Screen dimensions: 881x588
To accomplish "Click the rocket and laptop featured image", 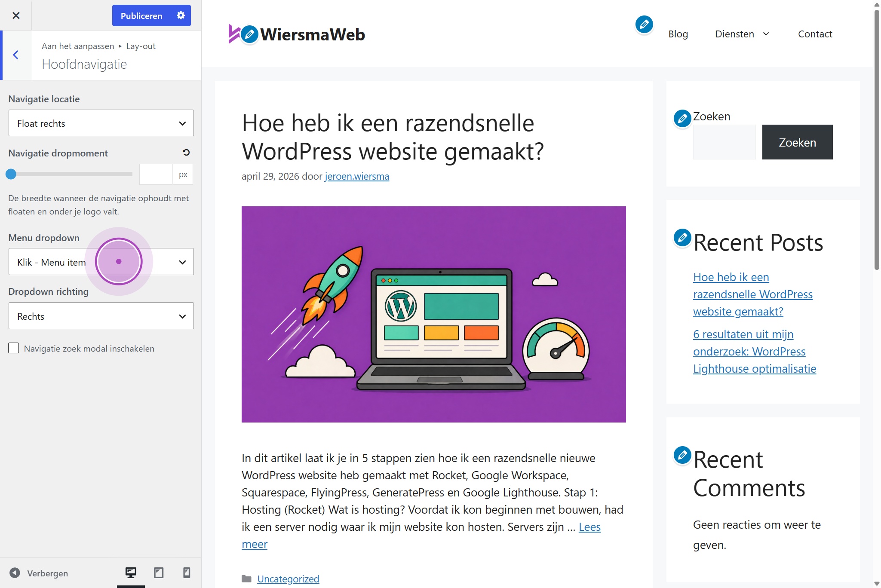I will [433, 314].
